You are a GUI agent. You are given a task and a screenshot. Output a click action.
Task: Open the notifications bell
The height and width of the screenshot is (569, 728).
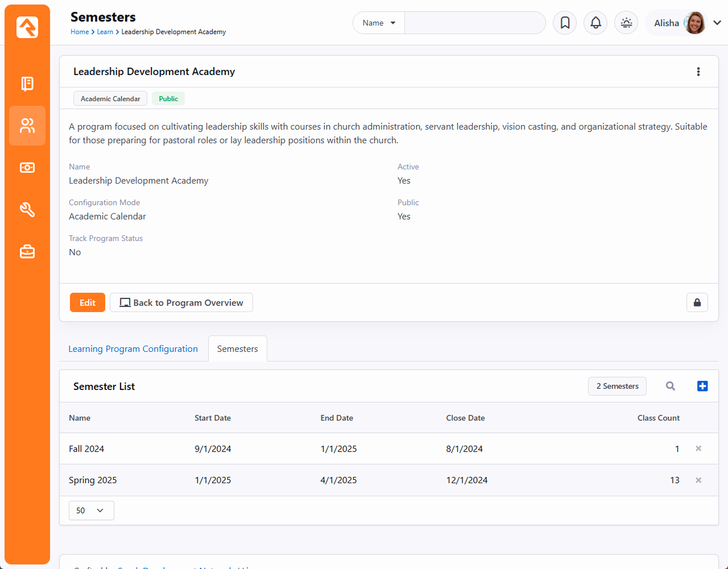click(x=595, y=23)
